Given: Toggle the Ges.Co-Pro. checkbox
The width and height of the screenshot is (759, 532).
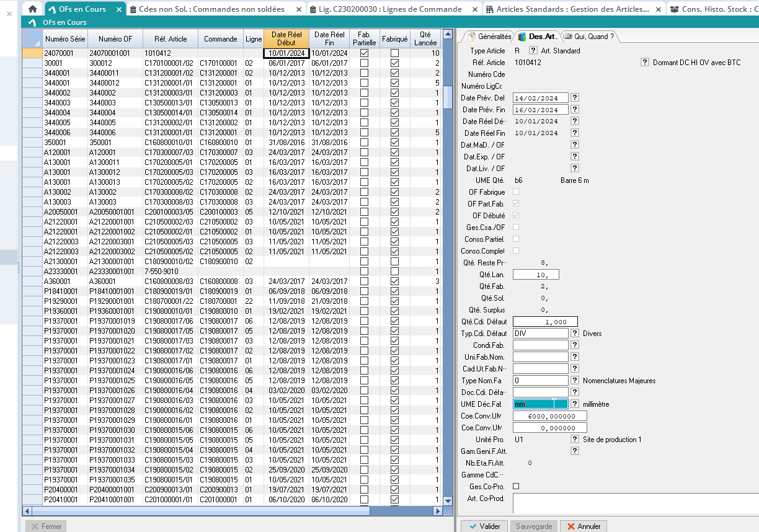Looking at the screenshot, I should [516, 487].
